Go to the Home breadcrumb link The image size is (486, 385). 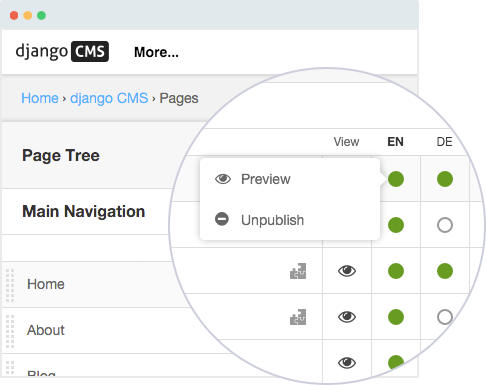pos(40,98)
